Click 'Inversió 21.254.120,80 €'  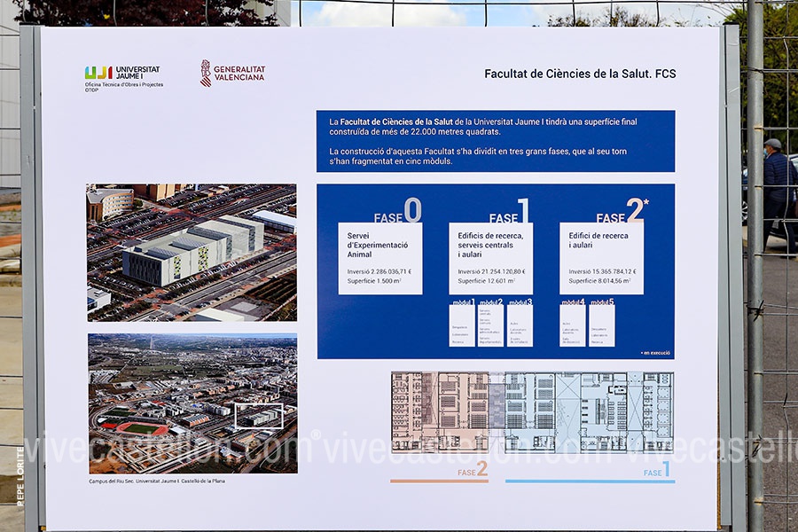click(491, 272)
